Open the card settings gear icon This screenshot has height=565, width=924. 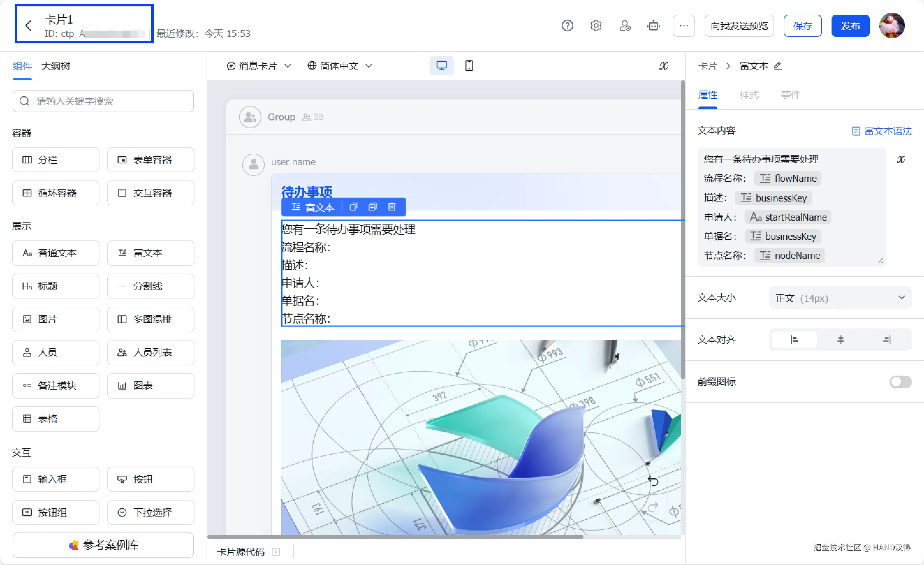coord(596,26)
